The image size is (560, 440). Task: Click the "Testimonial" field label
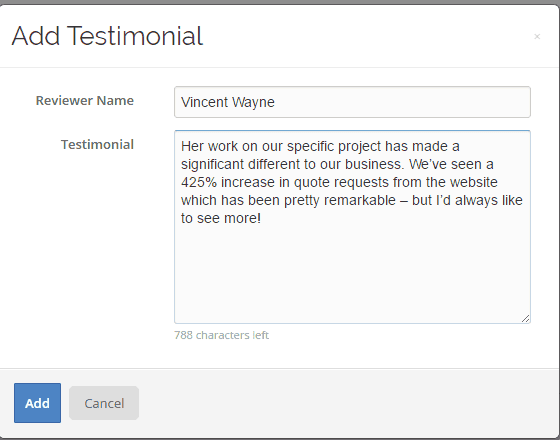[97, 145]
